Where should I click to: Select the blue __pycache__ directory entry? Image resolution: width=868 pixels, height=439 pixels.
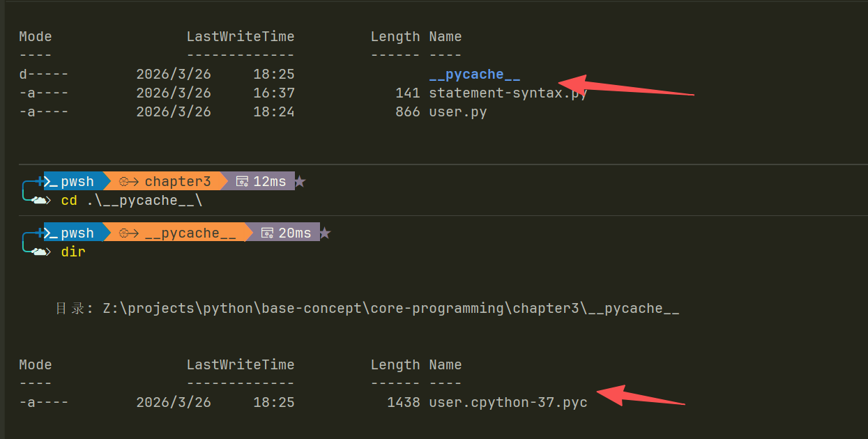(x=474, y=75)
